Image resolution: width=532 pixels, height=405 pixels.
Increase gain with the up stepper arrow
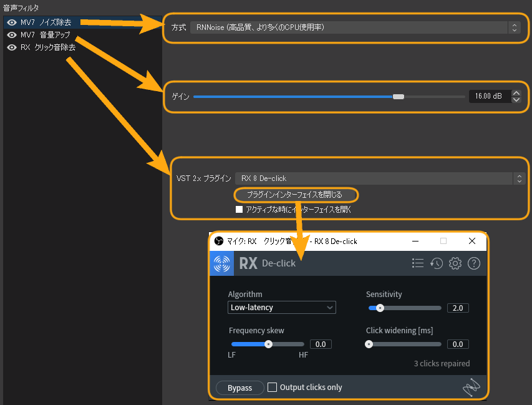click(516, 93)
